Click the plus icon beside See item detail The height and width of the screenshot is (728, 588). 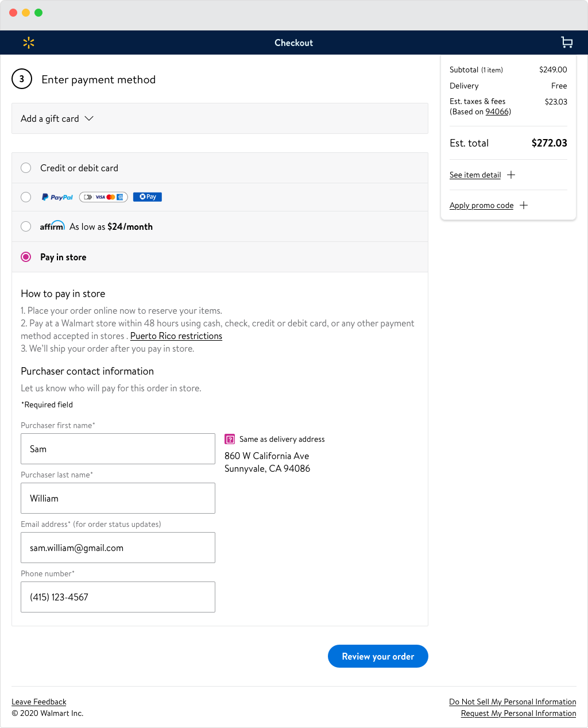pos(511,175)
